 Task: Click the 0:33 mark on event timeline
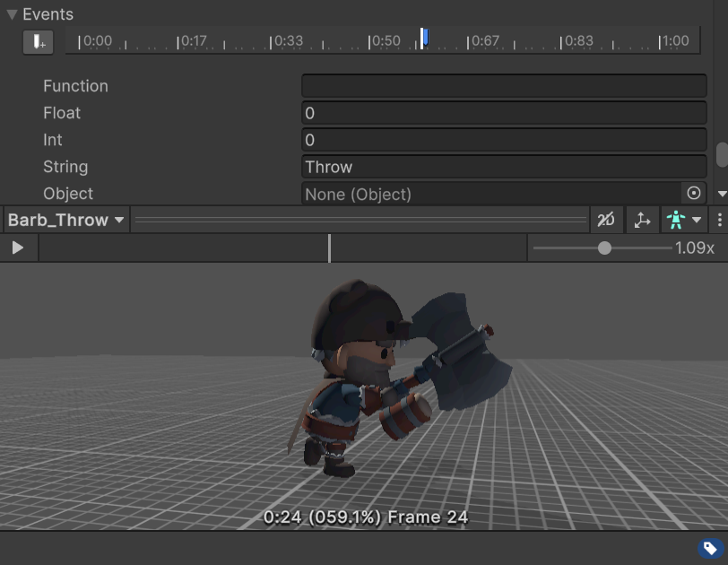point(287,41)
